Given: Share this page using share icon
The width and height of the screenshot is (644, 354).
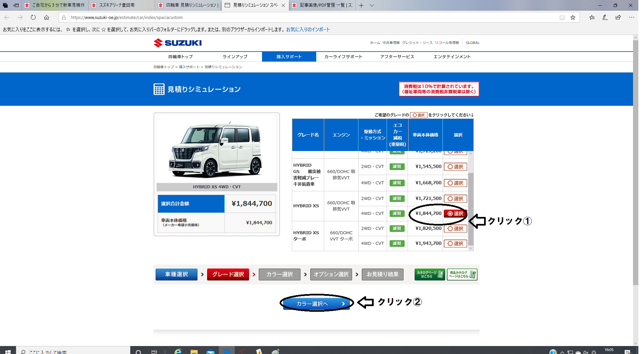Looking at the screenshot, I should coord(618,18).
